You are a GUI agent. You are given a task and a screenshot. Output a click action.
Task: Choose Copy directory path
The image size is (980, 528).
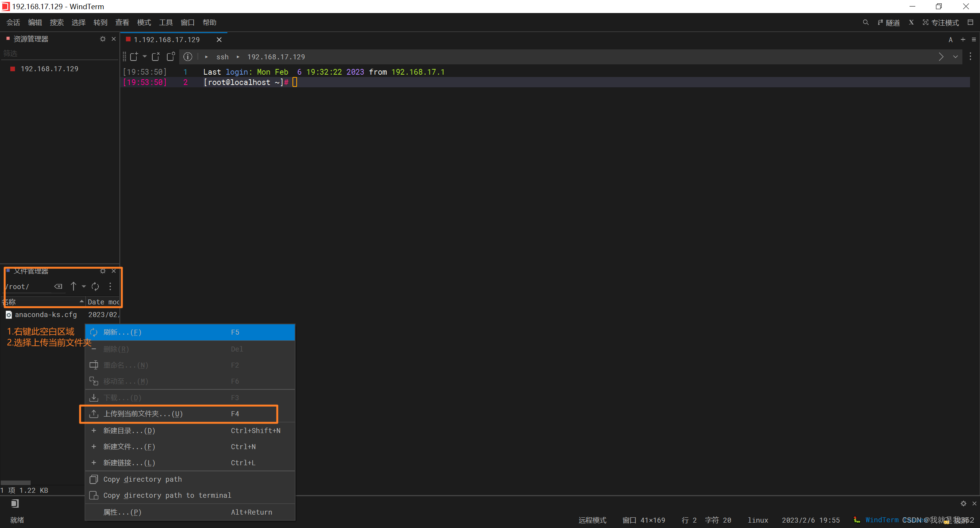coord(142,479)
